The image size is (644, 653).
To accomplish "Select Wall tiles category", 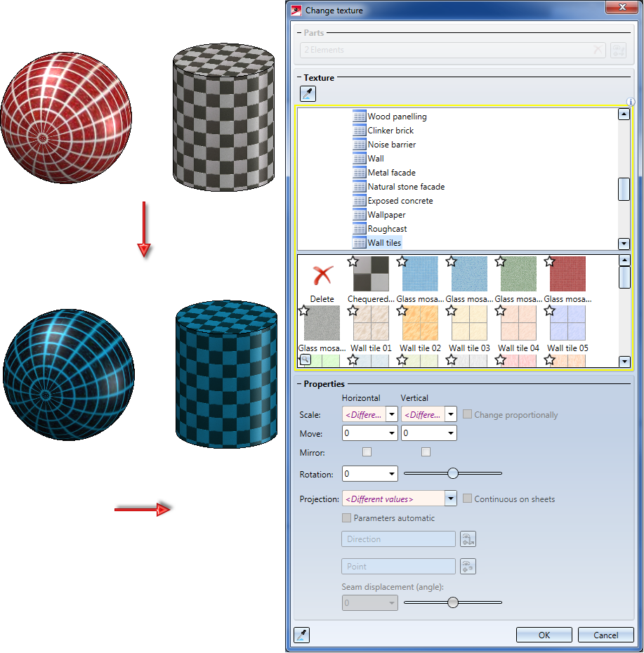I will pyautogui.click(x=384, y=243).
